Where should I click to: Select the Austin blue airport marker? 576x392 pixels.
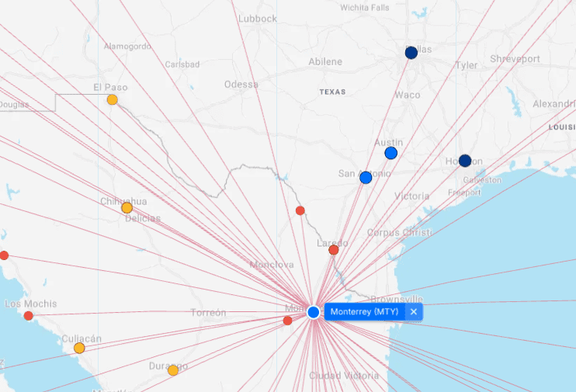click(391, 153)
